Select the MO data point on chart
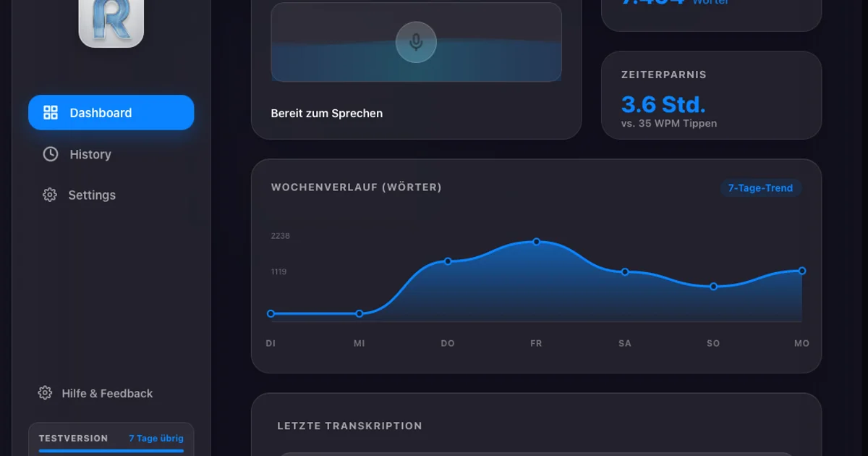This screenshot has width=868, height=456. pos(802,271)
